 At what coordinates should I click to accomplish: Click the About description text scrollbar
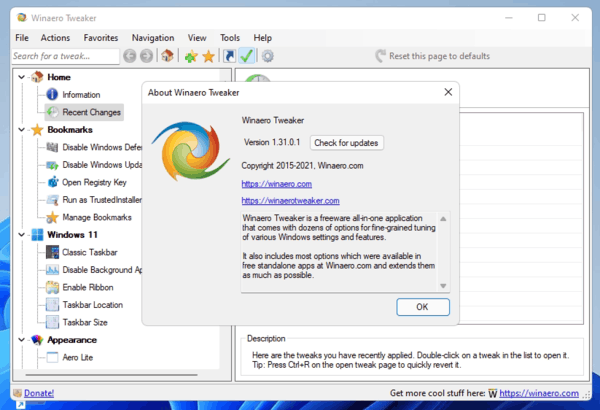click(x=443, y=250)
